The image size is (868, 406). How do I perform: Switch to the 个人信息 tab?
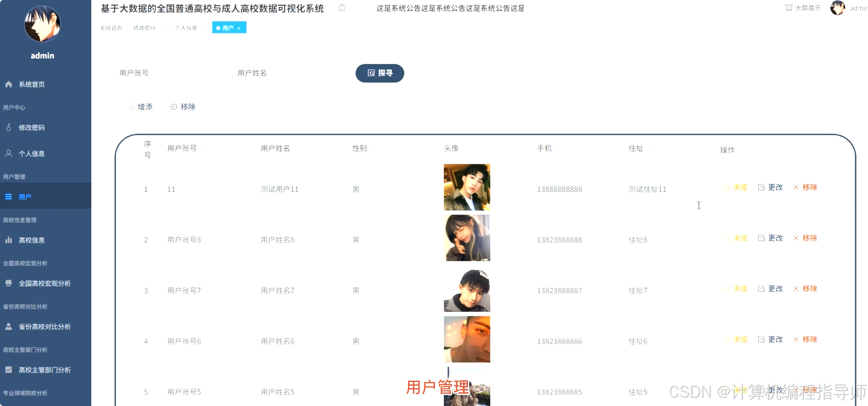coord(186,28)
